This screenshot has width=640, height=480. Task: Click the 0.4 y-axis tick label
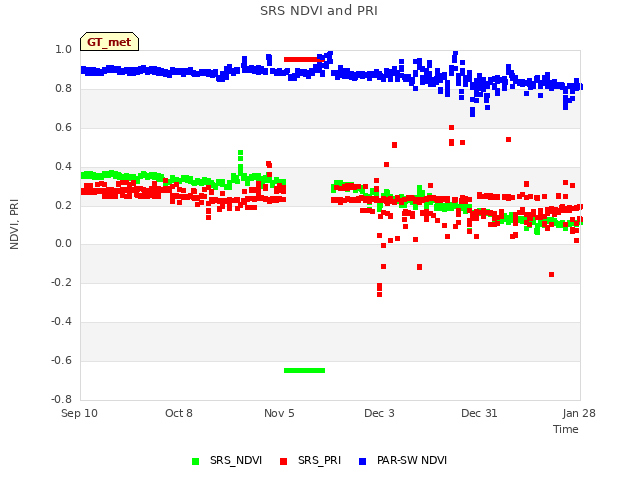pos(63,166)
